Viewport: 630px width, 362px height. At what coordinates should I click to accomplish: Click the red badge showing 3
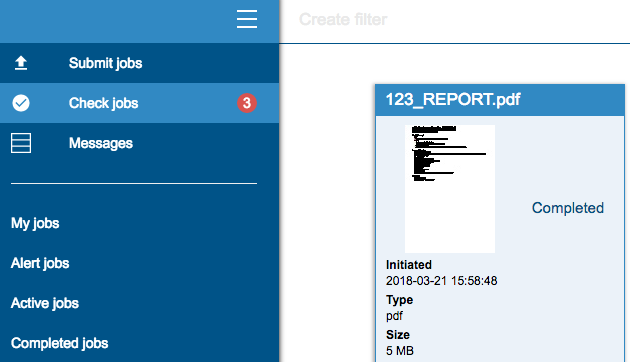coord(247,103)
